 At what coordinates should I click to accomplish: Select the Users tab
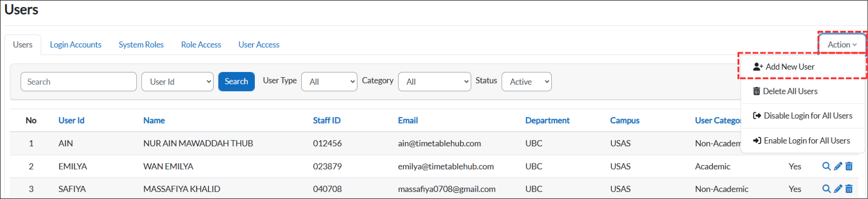23,45
